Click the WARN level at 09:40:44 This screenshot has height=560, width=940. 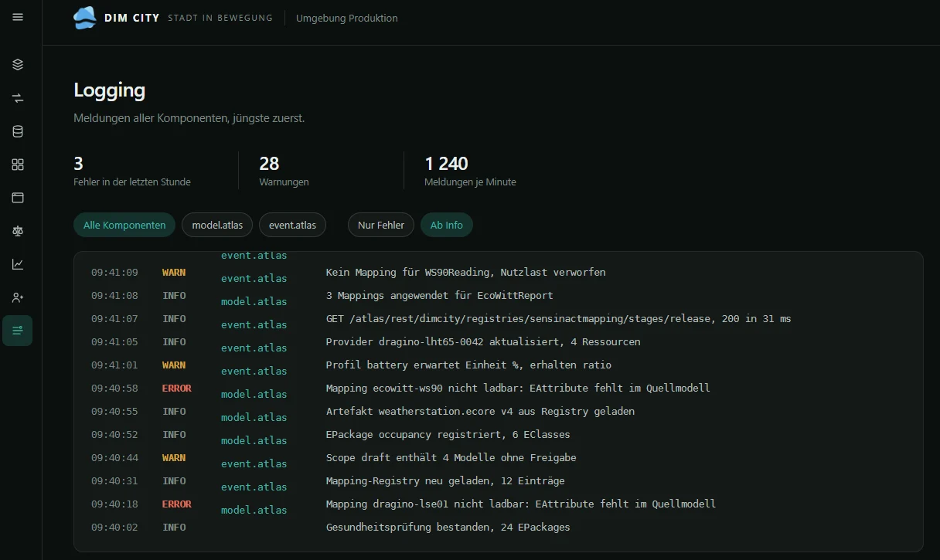(x=174, y=457)
